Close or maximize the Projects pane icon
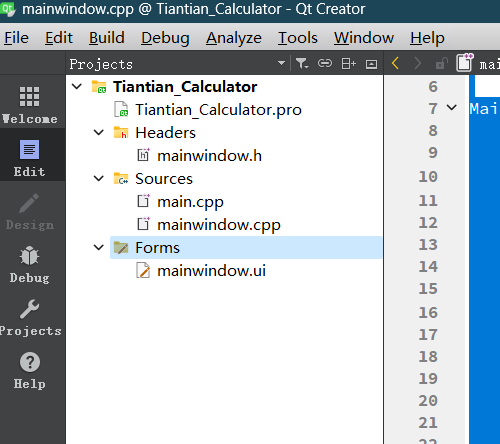This screenshot has height=444, width=500. (x=371, y=64)
